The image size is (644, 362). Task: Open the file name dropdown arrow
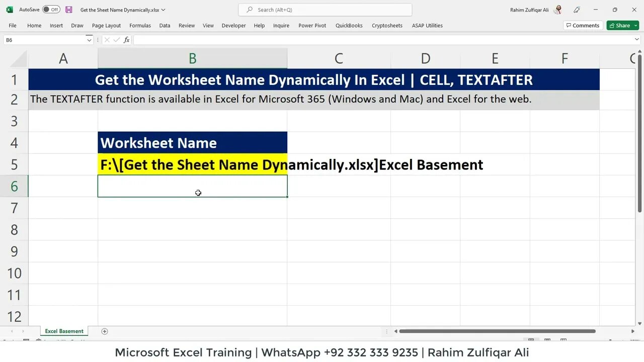pos(163,10)
